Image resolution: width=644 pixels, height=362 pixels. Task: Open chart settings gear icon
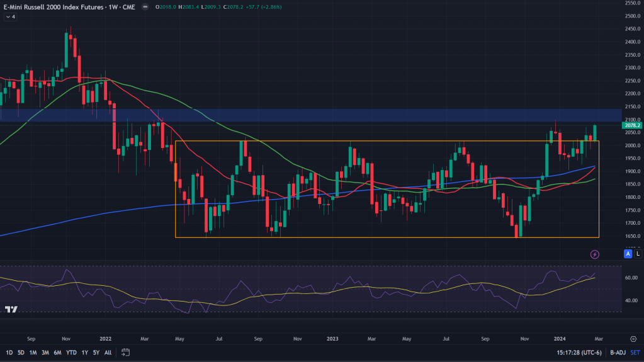pyautogui.click(x=633, y=339)
